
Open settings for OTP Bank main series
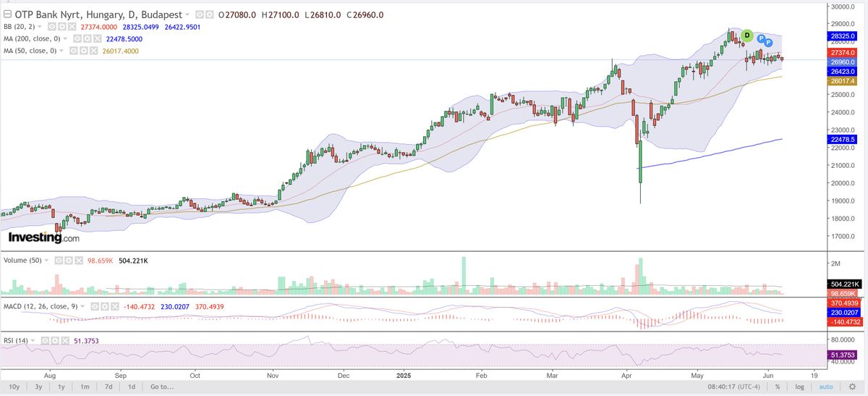[210, 14]
